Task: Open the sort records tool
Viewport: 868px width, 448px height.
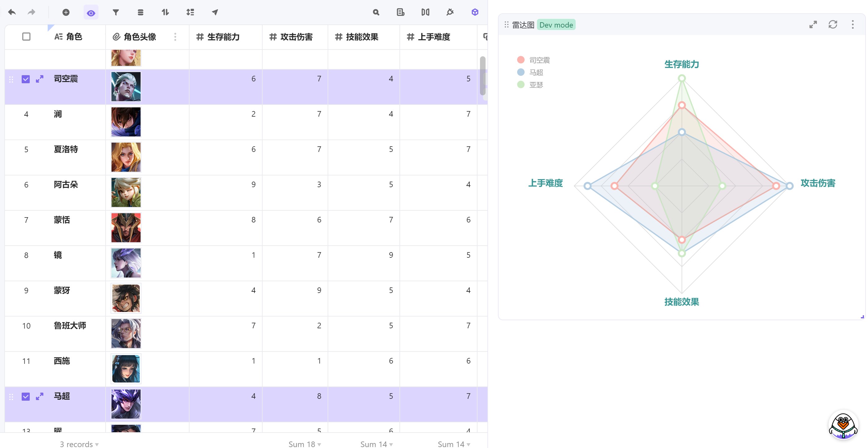Action: (x=165, y=12)
